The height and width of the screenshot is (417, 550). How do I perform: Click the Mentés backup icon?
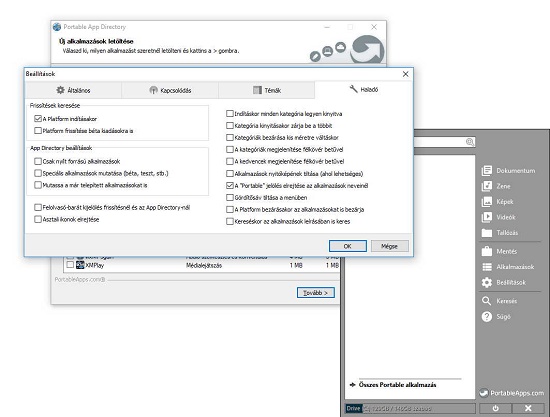tap(487, 251)
